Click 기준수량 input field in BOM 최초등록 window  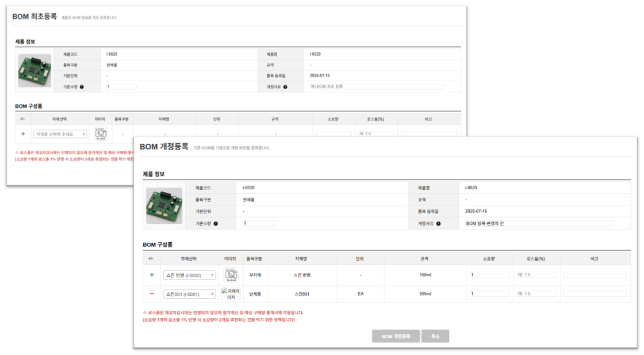[x=121, y=87]
